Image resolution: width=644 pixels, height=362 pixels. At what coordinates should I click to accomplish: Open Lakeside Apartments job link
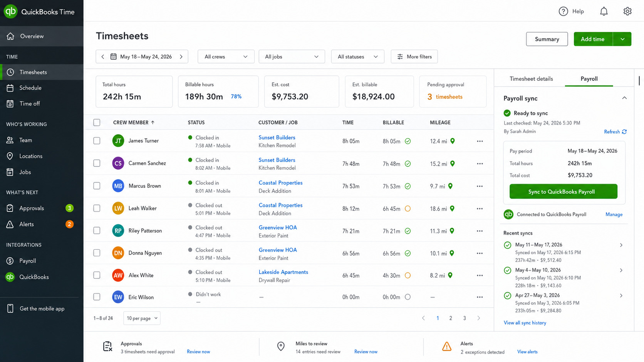[283, 272]
